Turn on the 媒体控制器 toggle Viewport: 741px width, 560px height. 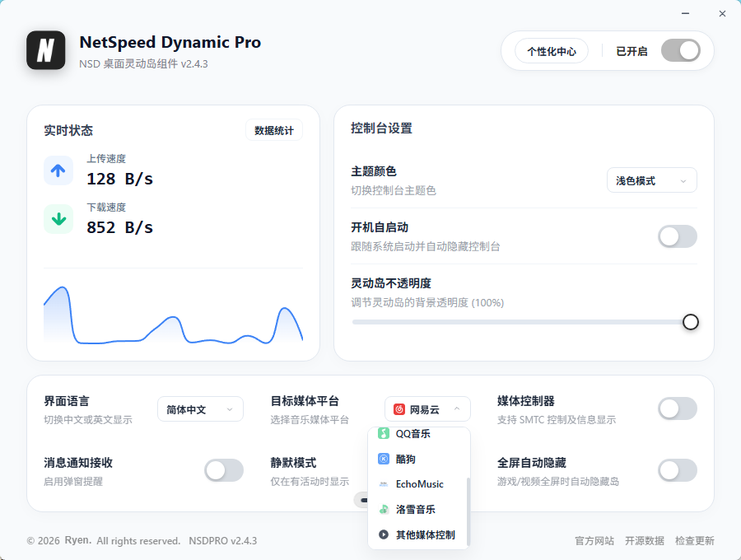click(678, 408)
